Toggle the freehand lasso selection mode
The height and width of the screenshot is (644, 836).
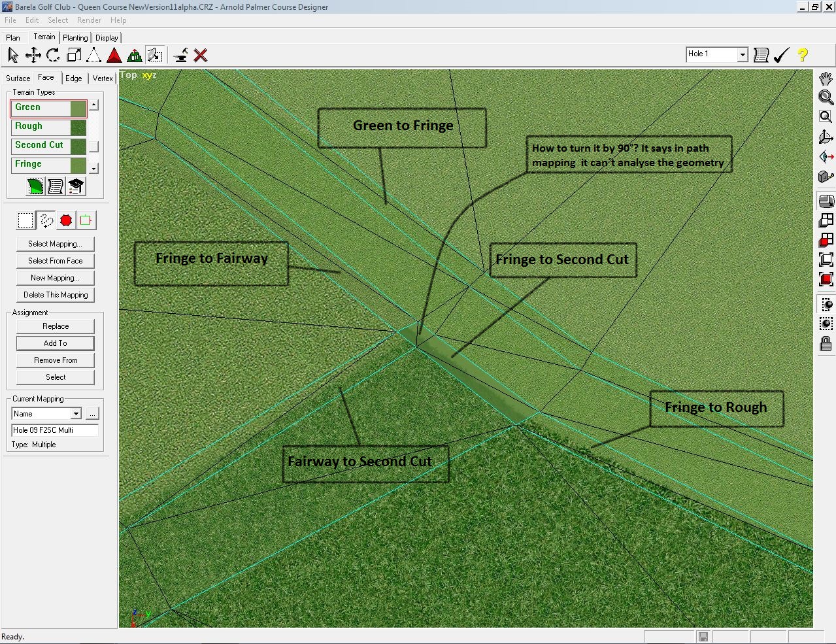click(46, 220)
